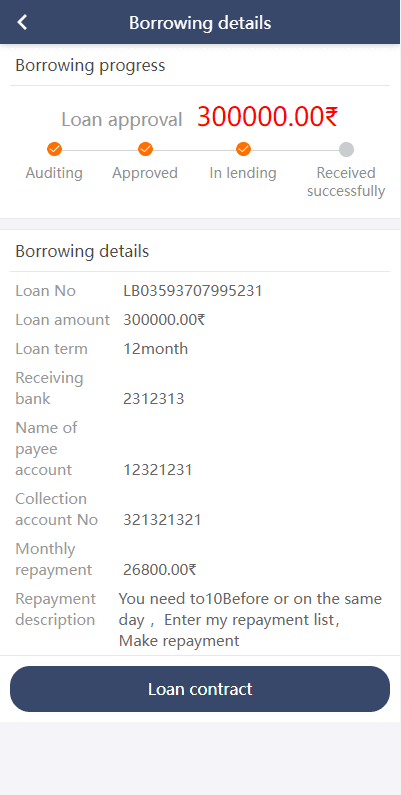Screen dimensions: 401x795
Task: Click the 12month loan term value
Action: point(156,349)
